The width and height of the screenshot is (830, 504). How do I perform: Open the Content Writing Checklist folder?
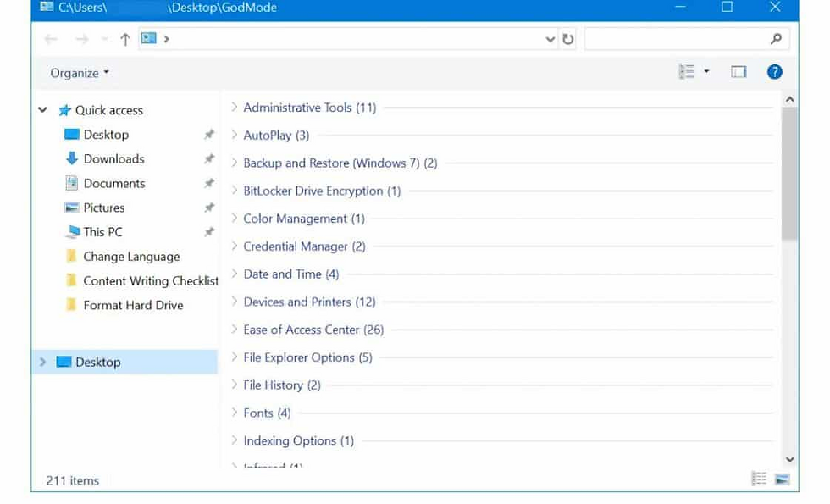coord(151,280)
